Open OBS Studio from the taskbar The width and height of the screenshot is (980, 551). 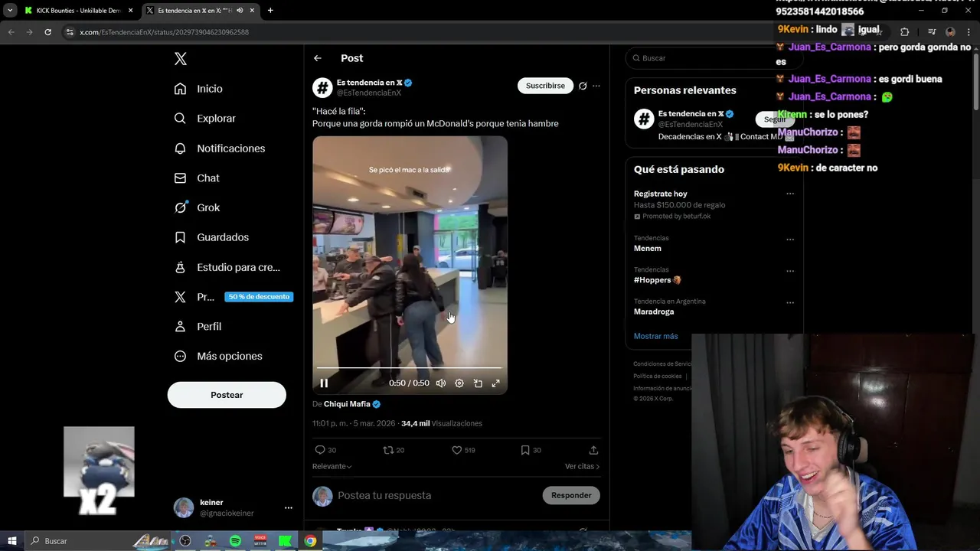point(185,541)
